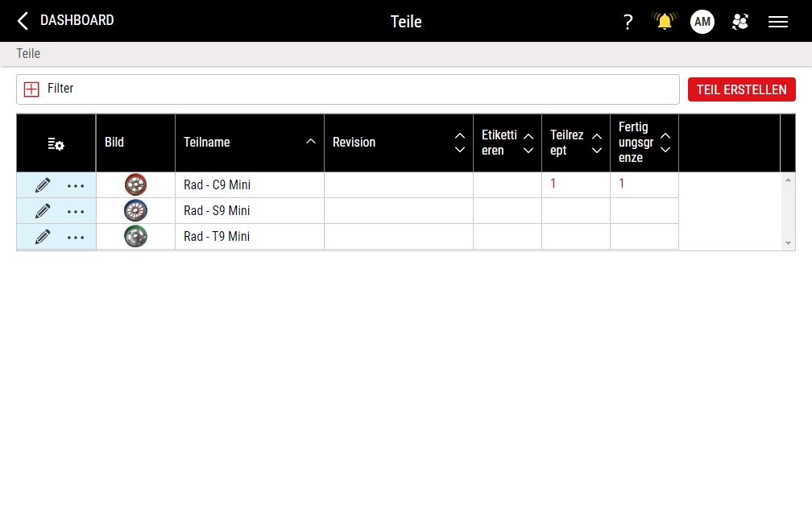This screenshot has height=522, width=812.
Task: Open more options for Rad - C9 Mini
Action: tap(76, 186)
